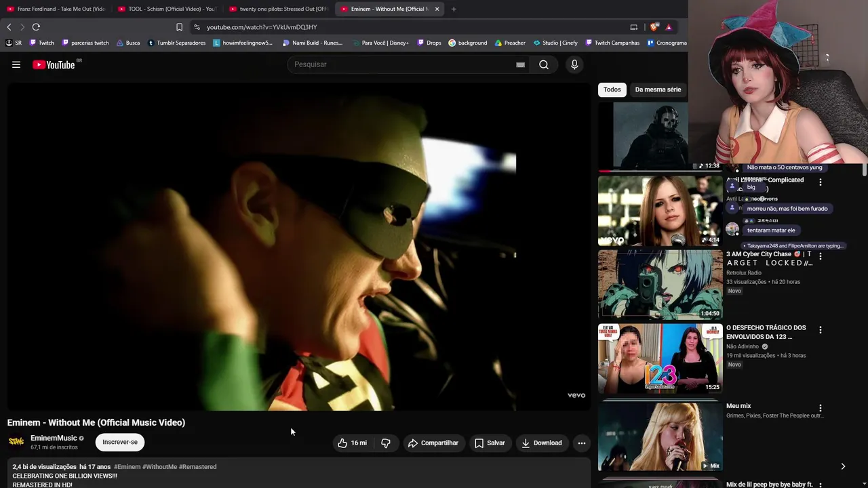Select the Todos filter chip
The width and height of the screenshot is (868, 488).
click(x=612, y=89)
